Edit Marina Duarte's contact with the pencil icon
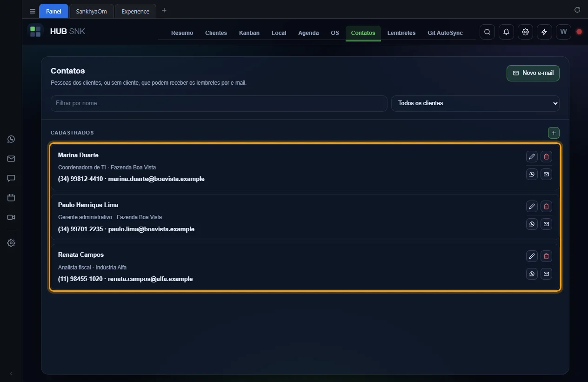The width and height of the screenshot is (588, 382). point(532,156)
